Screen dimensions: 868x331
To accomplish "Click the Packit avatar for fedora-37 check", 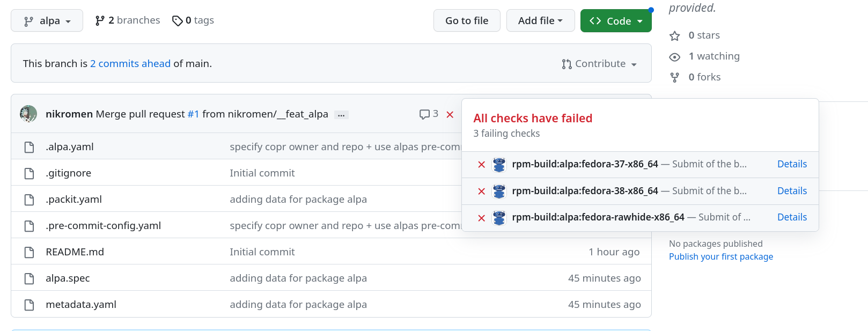I will [499, 165].
